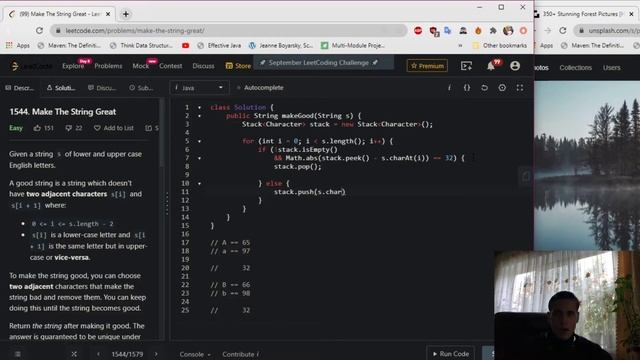This screenshot has height=360, width=640.
Task: Open the problem list menu icon
Action: coord(18,354)
